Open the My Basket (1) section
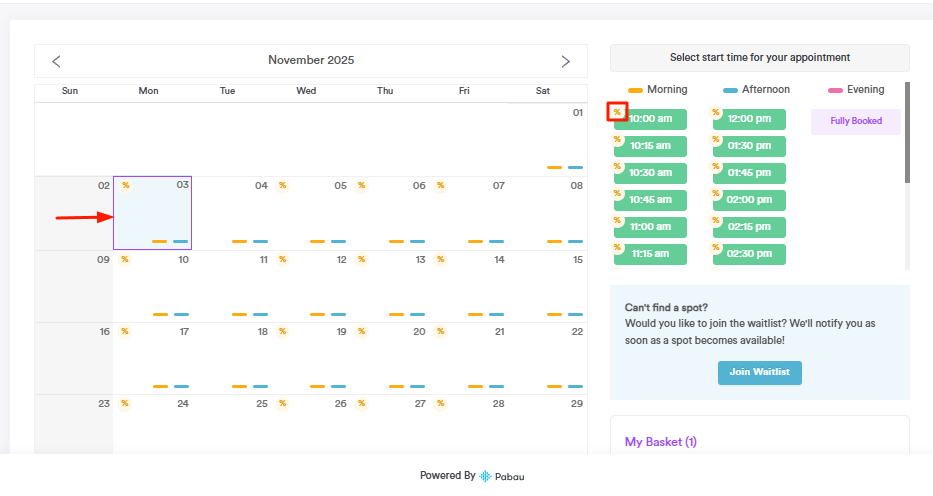The height and width of the screenshot is (496, 933). [x=660, y=441]
